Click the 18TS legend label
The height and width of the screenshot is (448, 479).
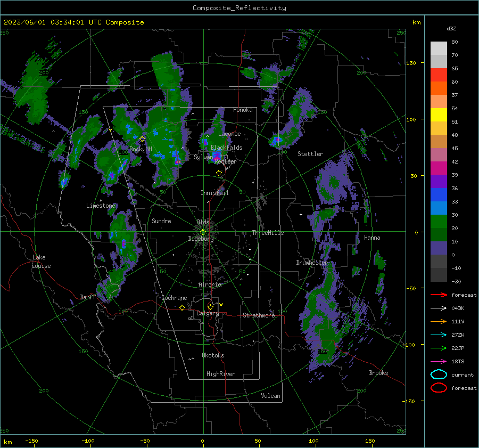458,362
